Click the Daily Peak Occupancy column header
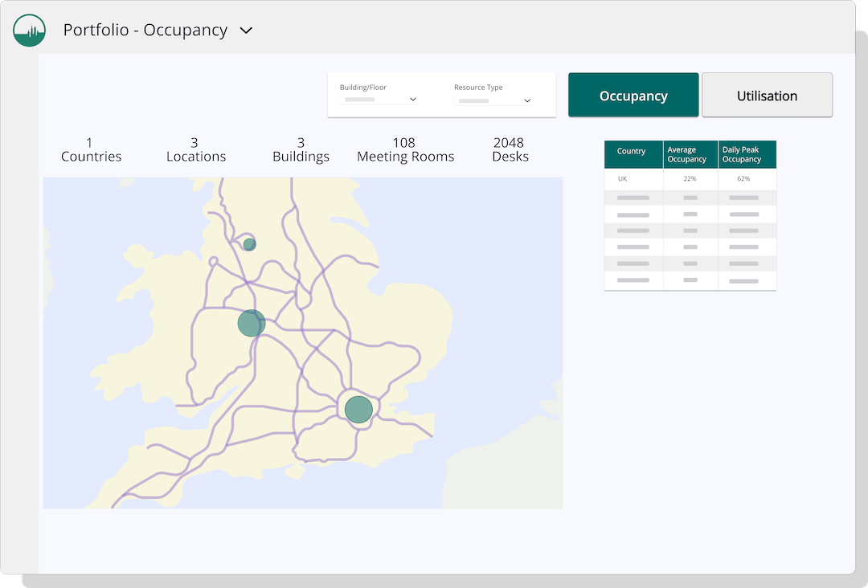This screenshot has width=868, height=588. pyautogui.click(x=747, y=154)
